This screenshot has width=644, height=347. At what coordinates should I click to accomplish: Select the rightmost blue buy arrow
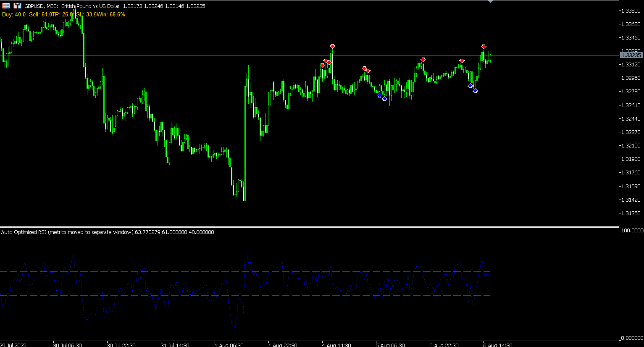[x=475, y=90]
